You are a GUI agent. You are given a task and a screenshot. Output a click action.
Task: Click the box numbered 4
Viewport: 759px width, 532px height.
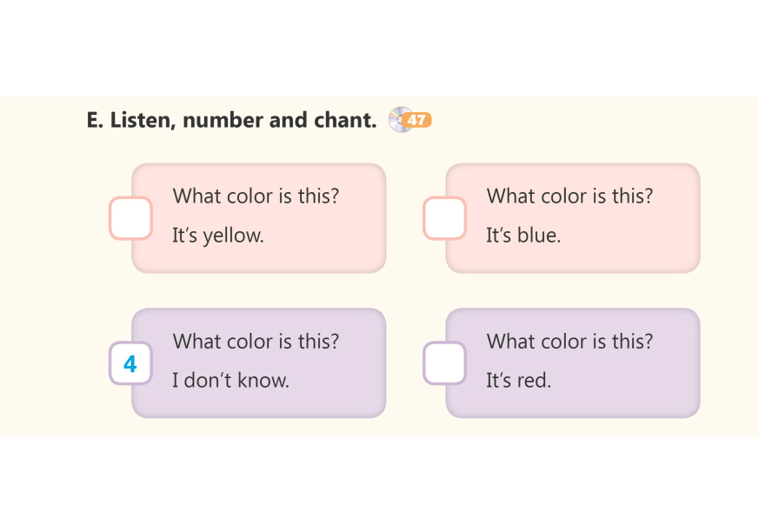(130, 363)
